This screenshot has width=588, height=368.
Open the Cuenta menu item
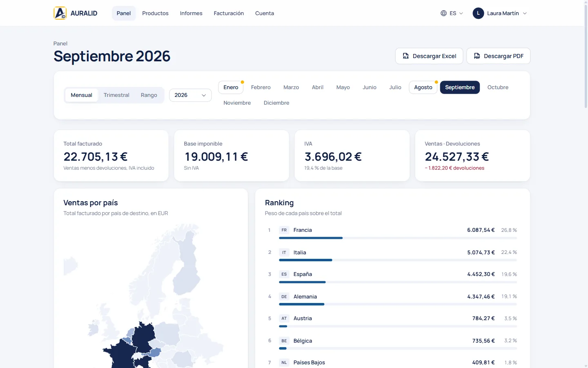pos(265,13)
